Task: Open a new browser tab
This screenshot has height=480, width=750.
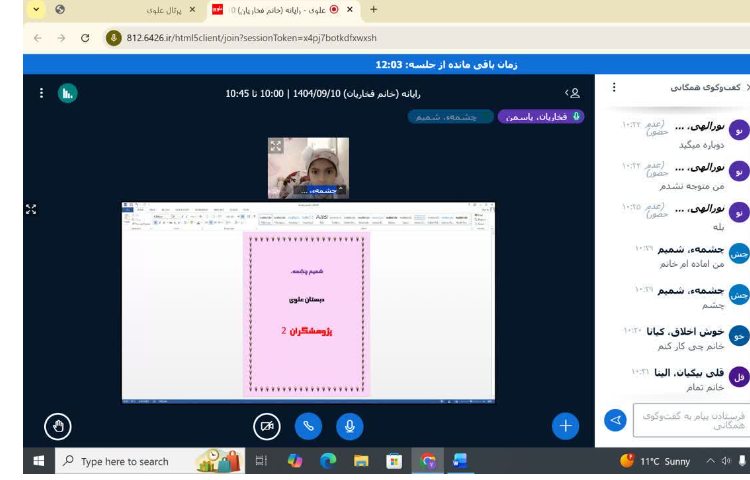Action: [374, 9]
